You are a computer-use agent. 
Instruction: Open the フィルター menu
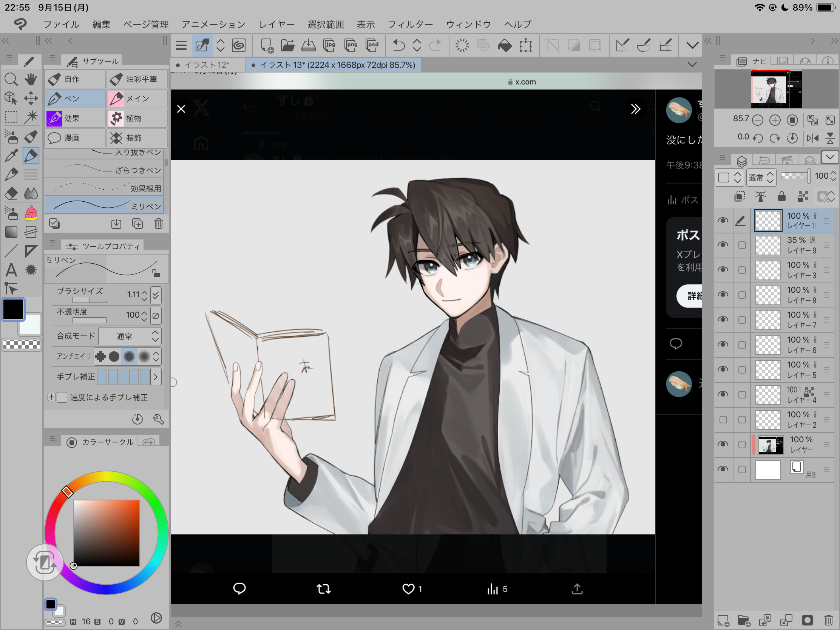point(410,25)
